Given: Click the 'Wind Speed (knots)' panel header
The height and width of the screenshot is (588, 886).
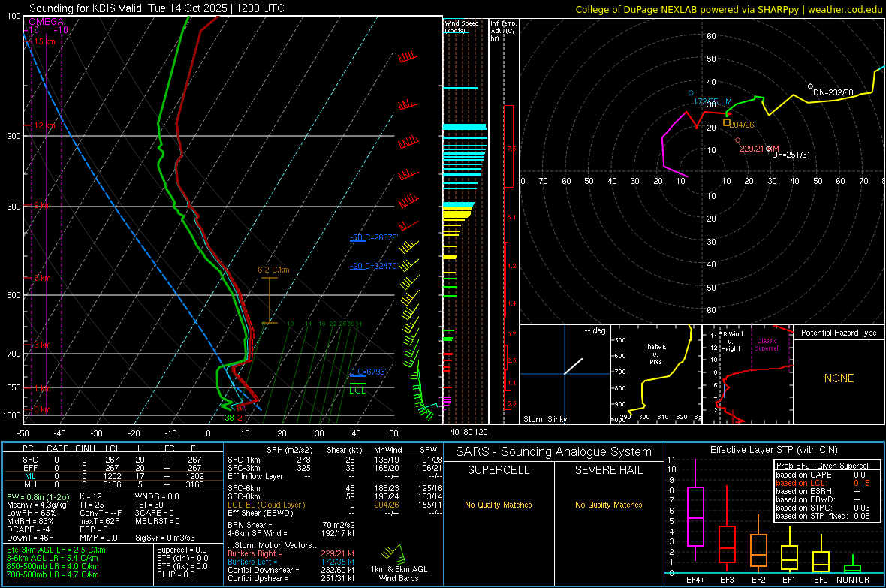Looking at the screenshot, I should pyautogui.click(x=462, y=26).
